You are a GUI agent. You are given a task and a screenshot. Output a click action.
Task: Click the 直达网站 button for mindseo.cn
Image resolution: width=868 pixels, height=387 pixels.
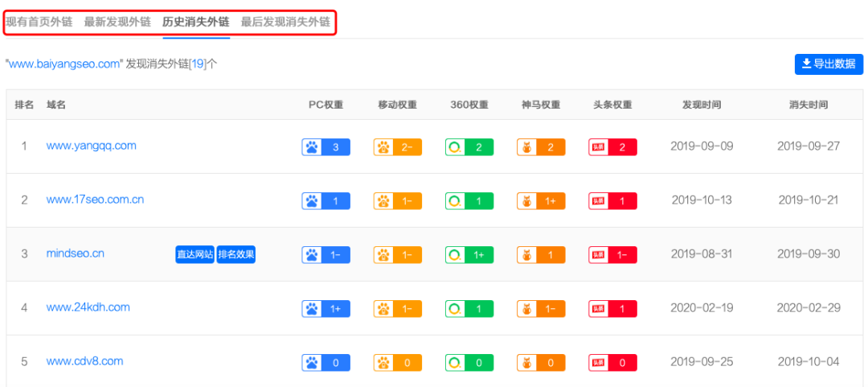tap(194, 254)
